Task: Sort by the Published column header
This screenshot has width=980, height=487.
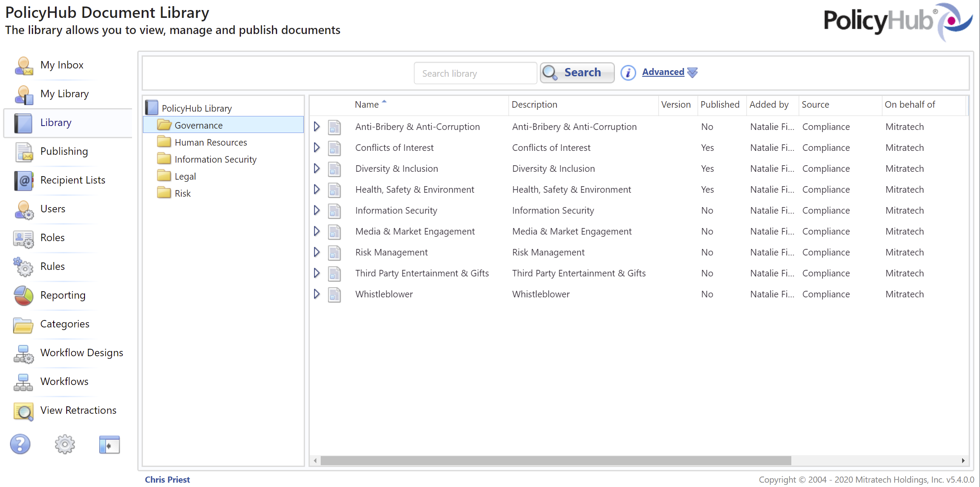Action: click(x=720, y=105)
